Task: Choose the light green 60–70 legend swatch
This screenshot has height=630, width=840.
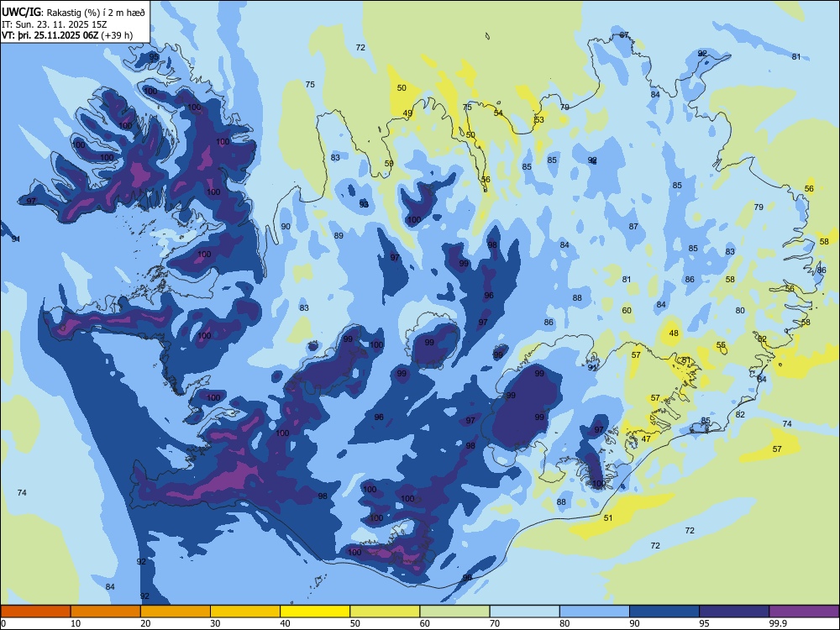Action: 454,612
